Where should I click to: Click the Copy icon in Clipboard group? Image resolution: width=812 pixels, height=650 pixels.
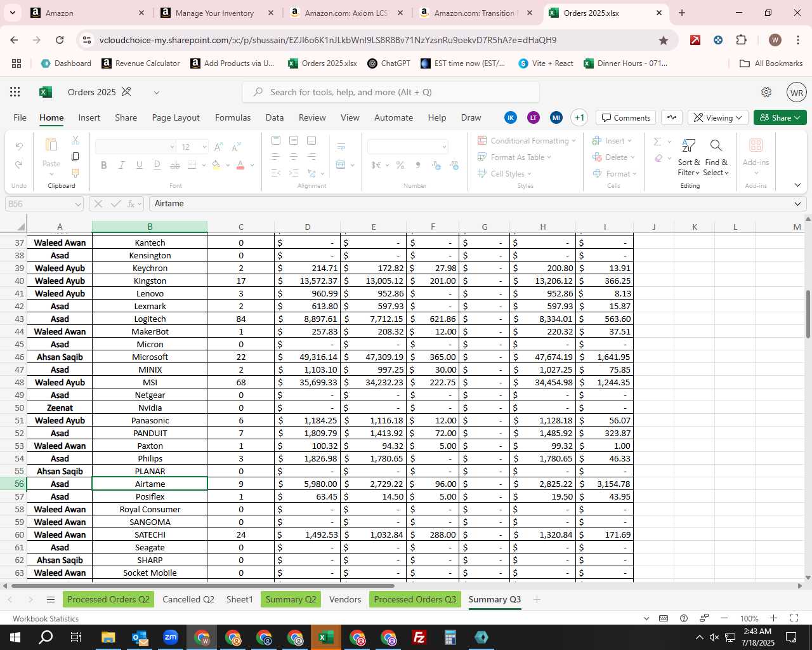pos(75,156)
